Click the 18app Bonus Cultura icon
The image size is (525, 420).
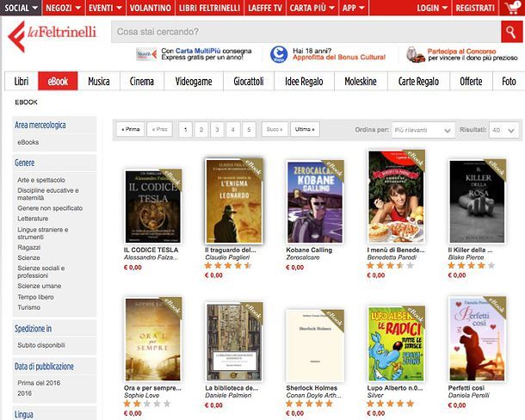(279, 54)
